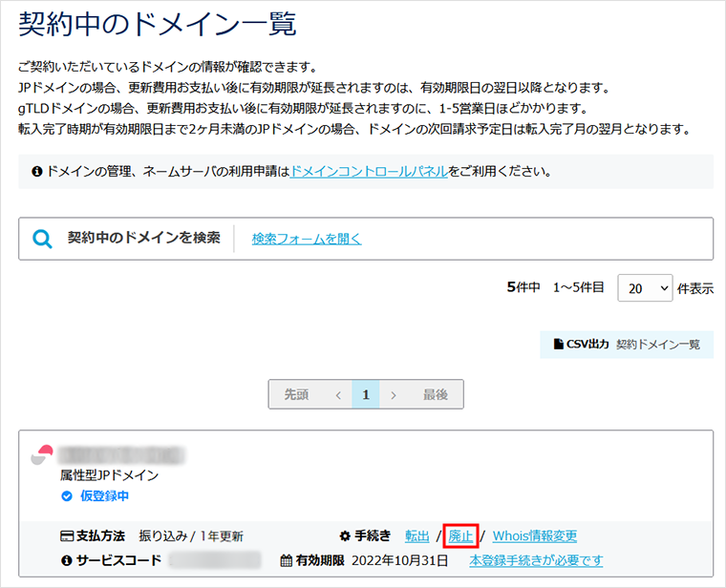
Task: Click the credit card icon beside 支払方法
Action: [x=67, y=536]
